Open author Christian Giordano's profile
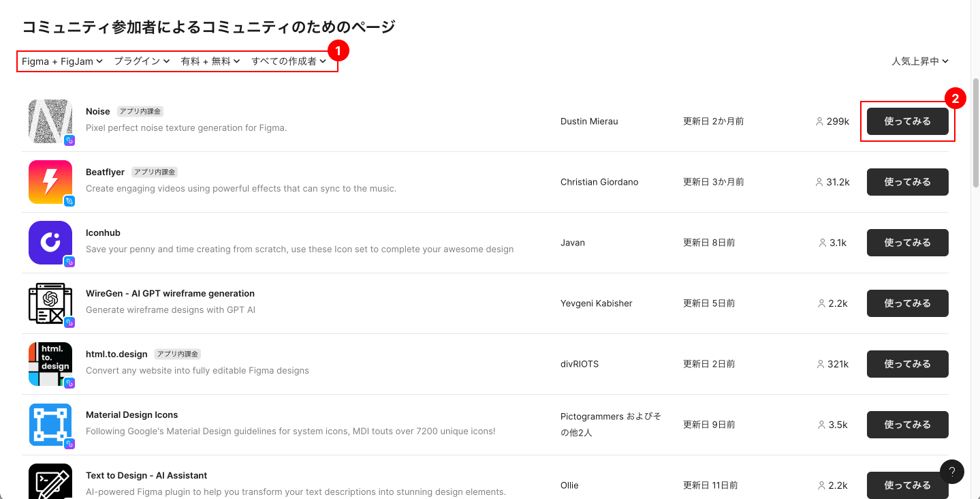This screenshot has width=980, height=499. pos(599,182)
